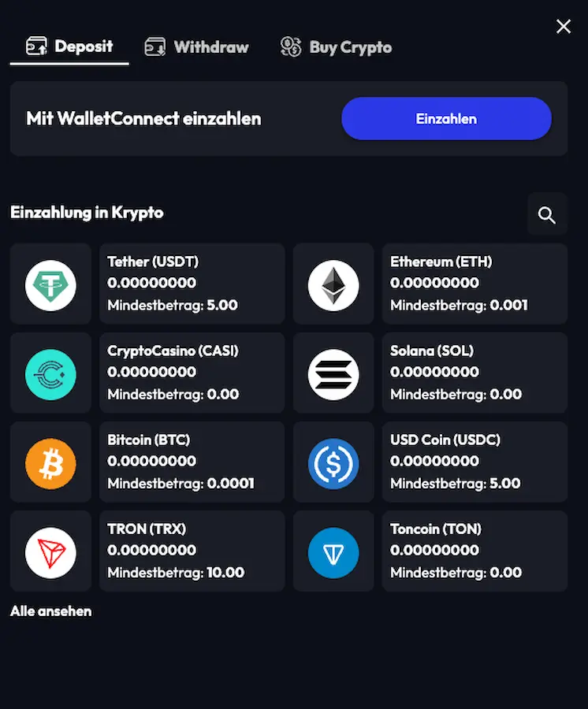588x709 pixels.
Task: Choose the Toncoin TON logo
Action: [333, 551]
